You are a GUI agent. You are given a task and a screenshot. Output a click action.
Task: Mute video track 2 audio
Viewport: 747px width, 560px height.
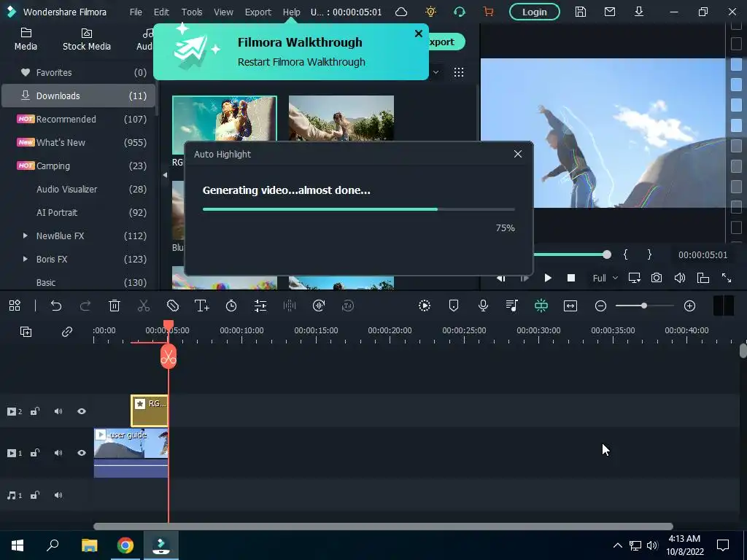(58, 411)
